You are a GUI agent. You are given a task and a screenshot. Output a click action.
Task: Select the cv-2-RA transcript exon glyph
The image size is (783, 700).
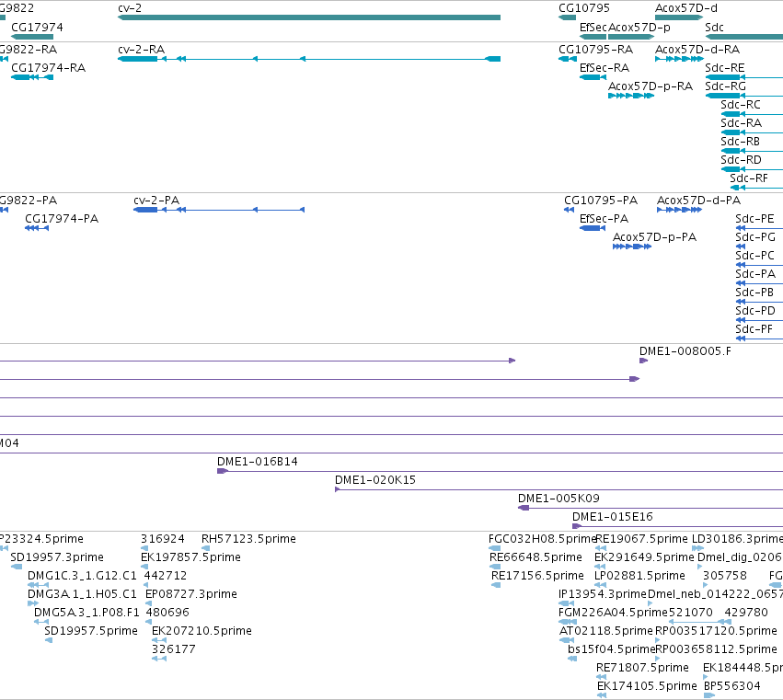coord(309,59)
